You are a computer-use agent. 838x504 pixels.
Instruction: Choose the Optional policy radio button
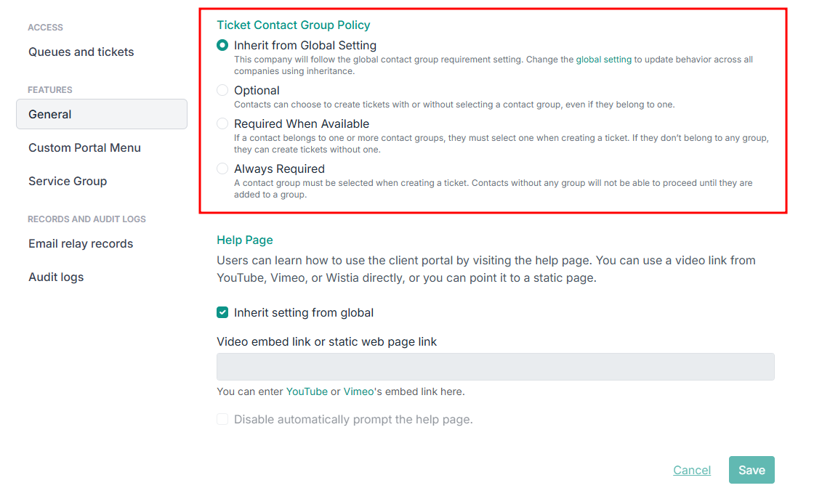[x=222, y=90]
